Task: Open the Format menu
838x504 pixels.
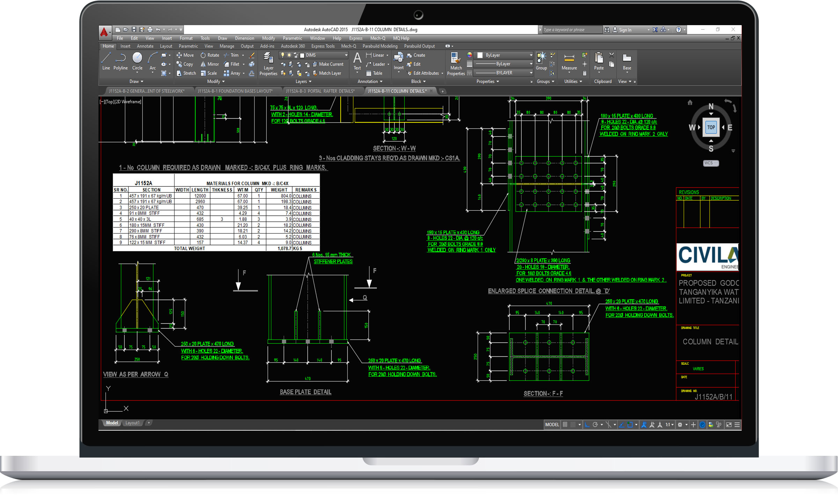Action: click(186, 38)
